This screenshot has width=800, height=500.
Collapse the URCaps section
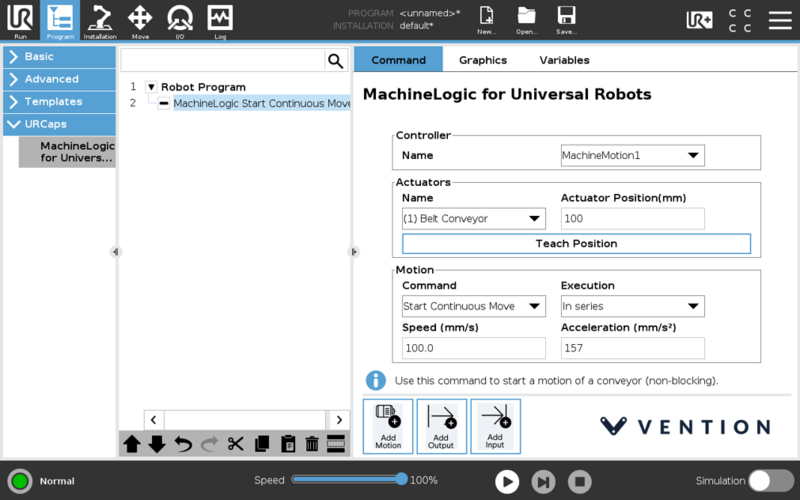60,124
